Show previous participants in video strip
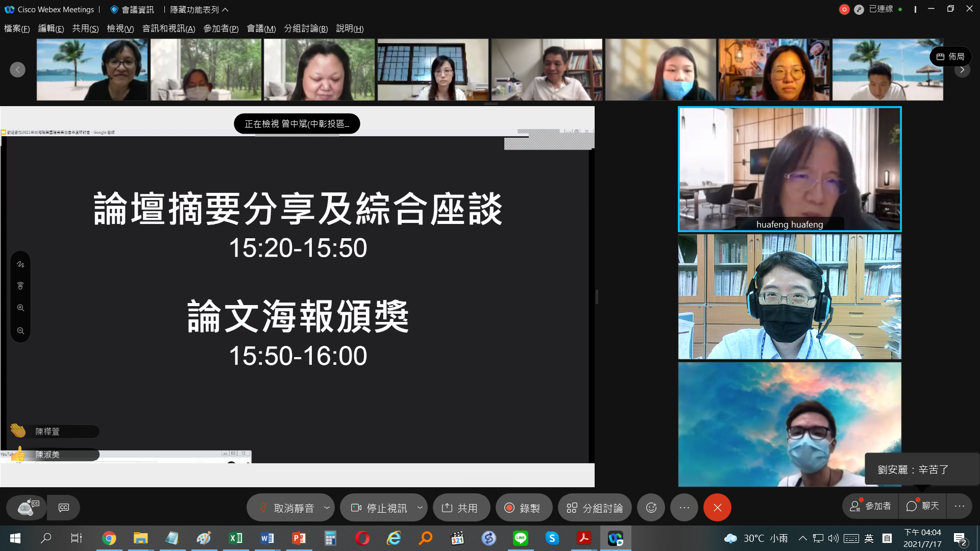The height and width of the screenshot is (551, 980). 18,69
